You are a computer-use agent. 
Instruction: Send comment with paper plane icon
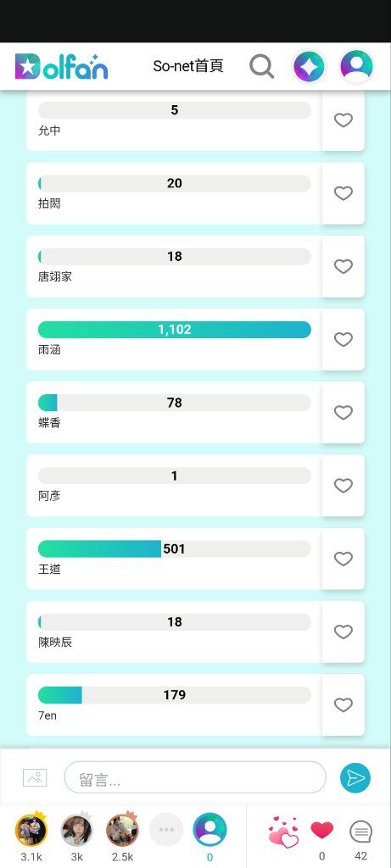coord(355,778)
